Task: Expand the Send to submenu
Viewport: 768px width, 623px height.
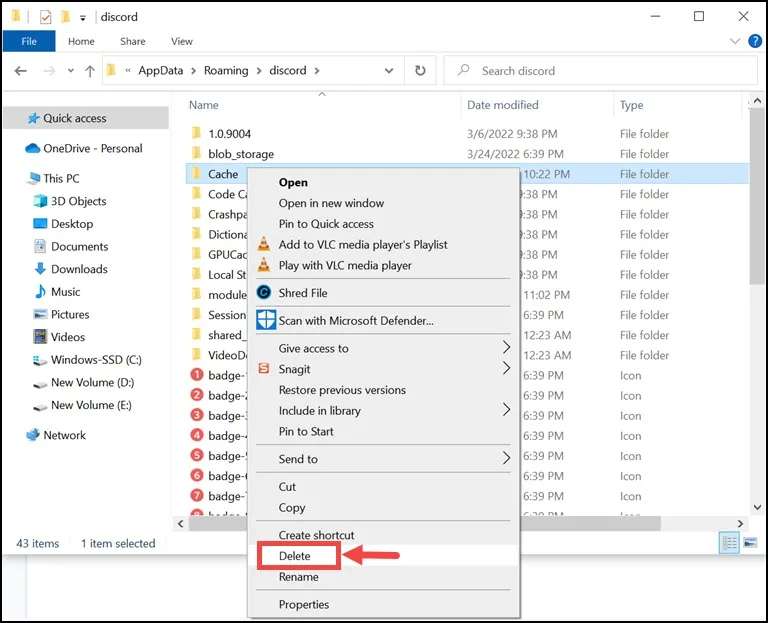Action: tap(384, 459)
